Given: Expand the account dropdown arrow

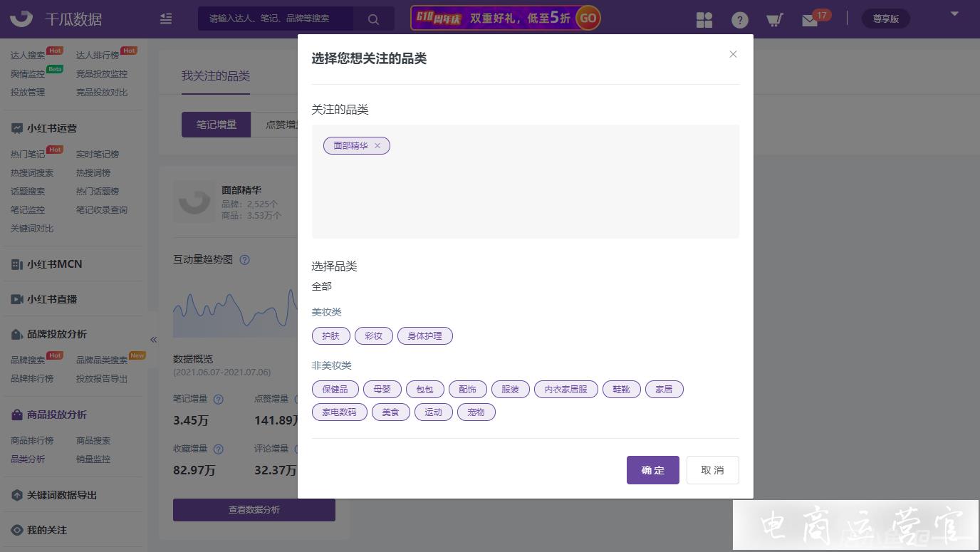Looking at the screenshot, I should click(955, 14).
